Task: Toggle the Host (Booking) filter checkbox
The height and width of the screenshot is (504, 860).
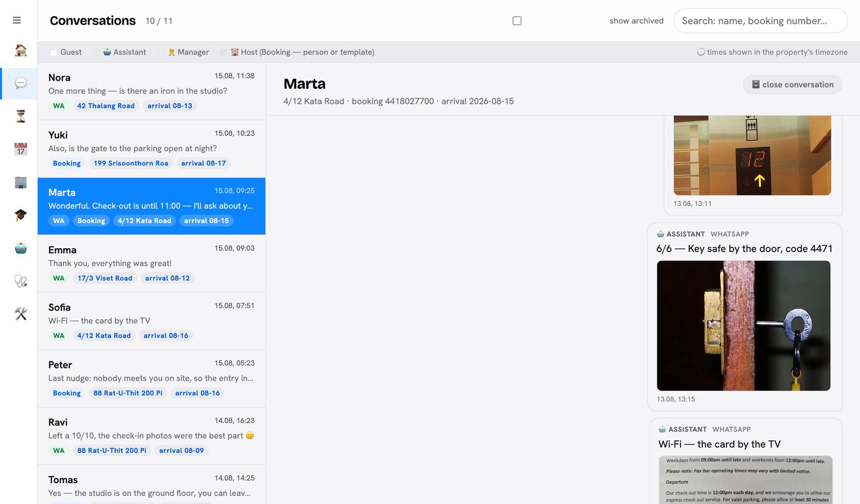Action: point(224,52)
